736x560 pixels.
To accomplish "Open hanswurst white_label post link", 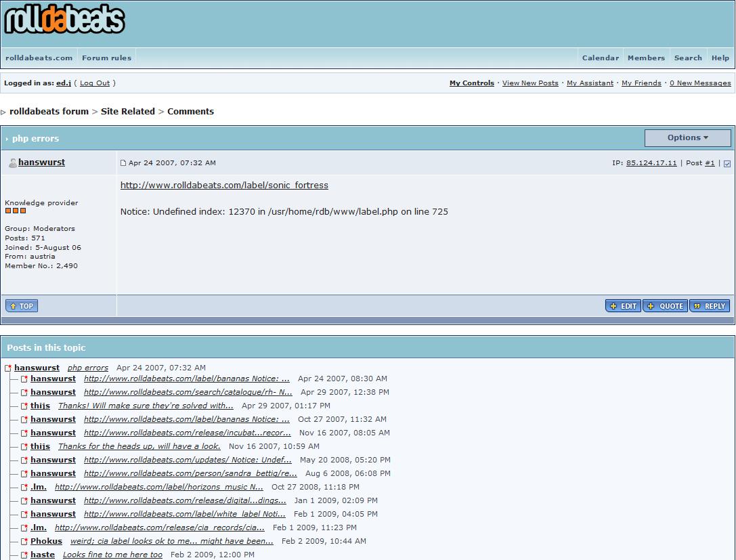I will [184, 515].
